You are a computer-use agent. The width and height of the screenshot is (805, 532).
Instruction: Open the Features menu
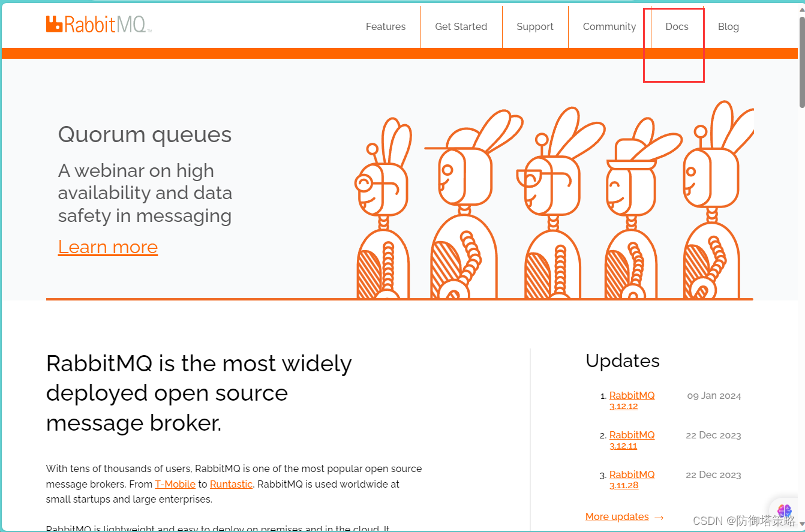[386, 26]
